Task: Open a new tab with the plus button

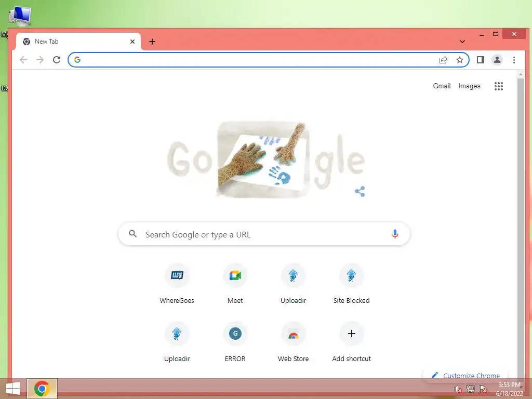Action: (152, 42)
